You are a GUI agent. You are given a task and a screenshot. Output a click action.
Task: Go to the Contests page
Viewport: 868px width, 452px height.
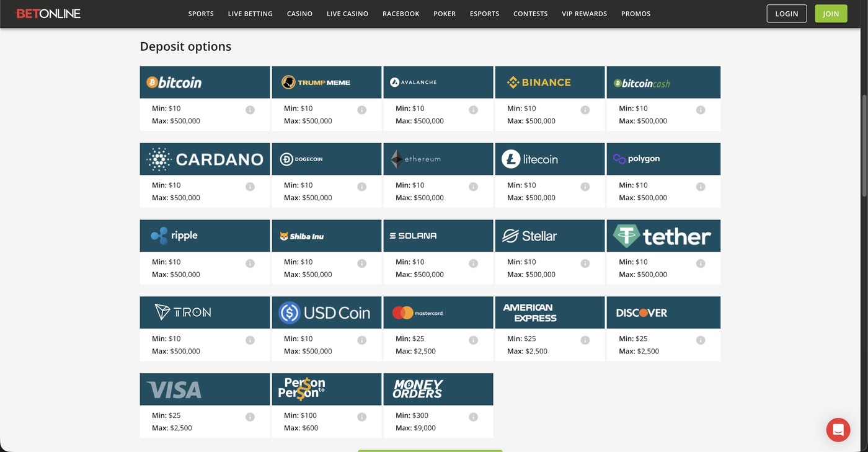531,14
